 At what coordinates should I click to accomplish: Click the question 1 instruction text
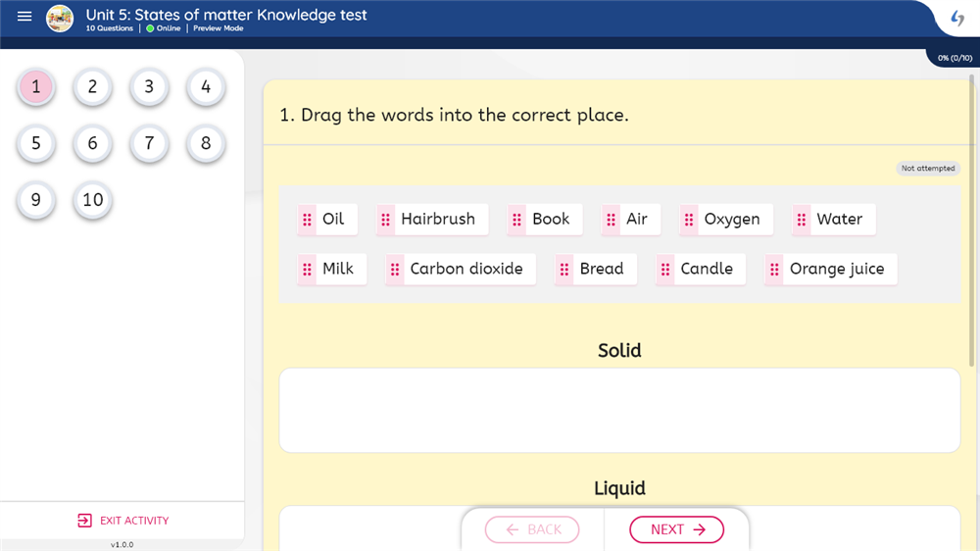click(454, 115)
